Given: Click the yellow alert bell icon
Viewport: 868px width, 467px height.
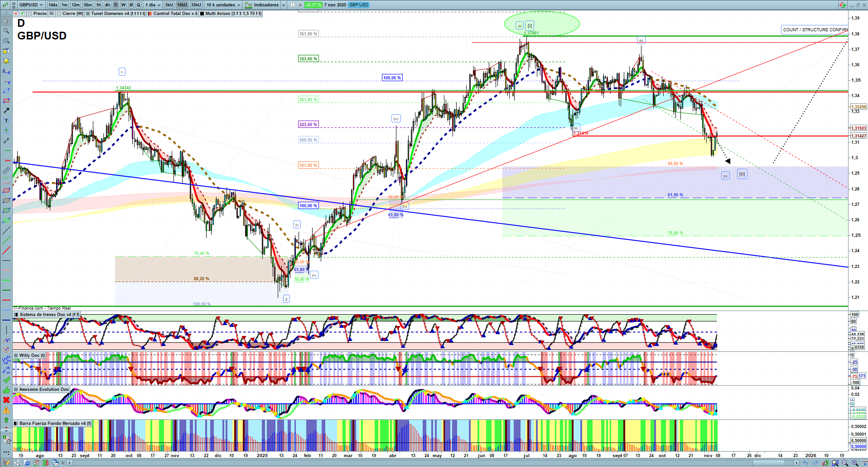Looking at the screenshot, I should click(6, 61).
